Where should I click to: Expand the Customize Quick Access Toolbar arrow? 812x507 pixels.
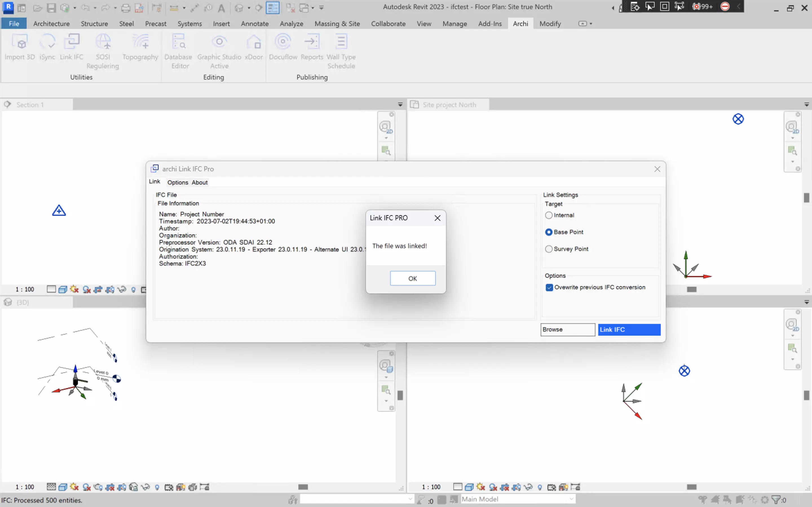[321, 8]
